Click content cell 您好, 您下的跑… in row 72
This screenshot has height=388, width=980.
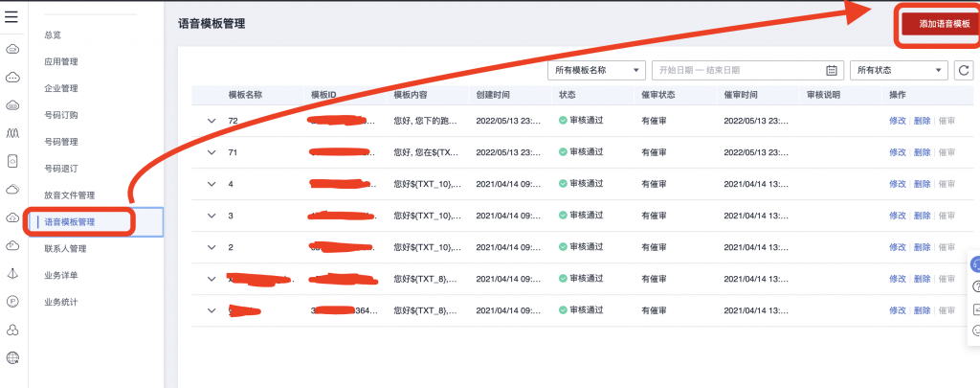(425, 121)
